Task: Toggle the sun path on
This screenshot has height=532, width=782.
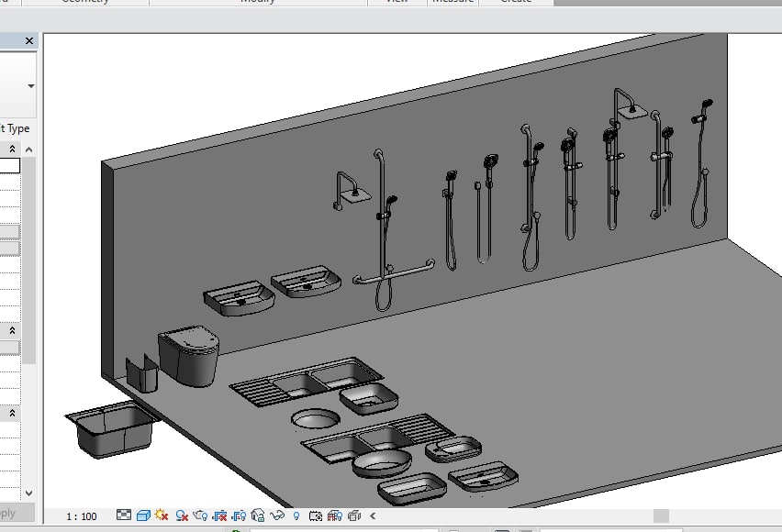Action: point(159,515)
